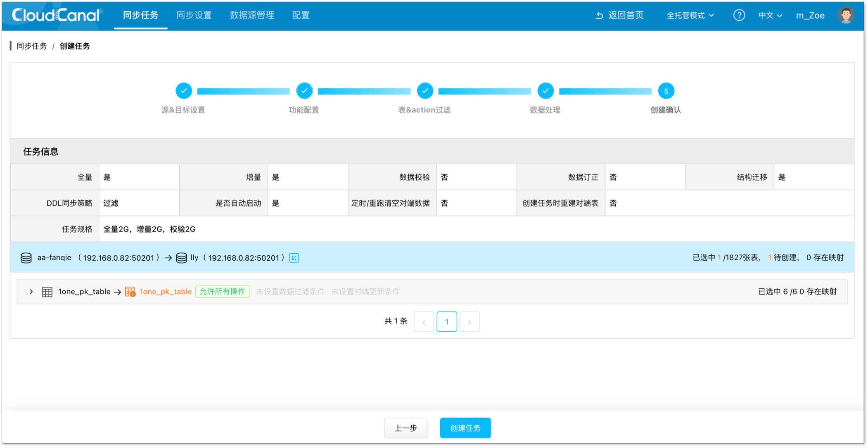
Task: Click the orange target table icon with plus
Action: click(130, 291)
